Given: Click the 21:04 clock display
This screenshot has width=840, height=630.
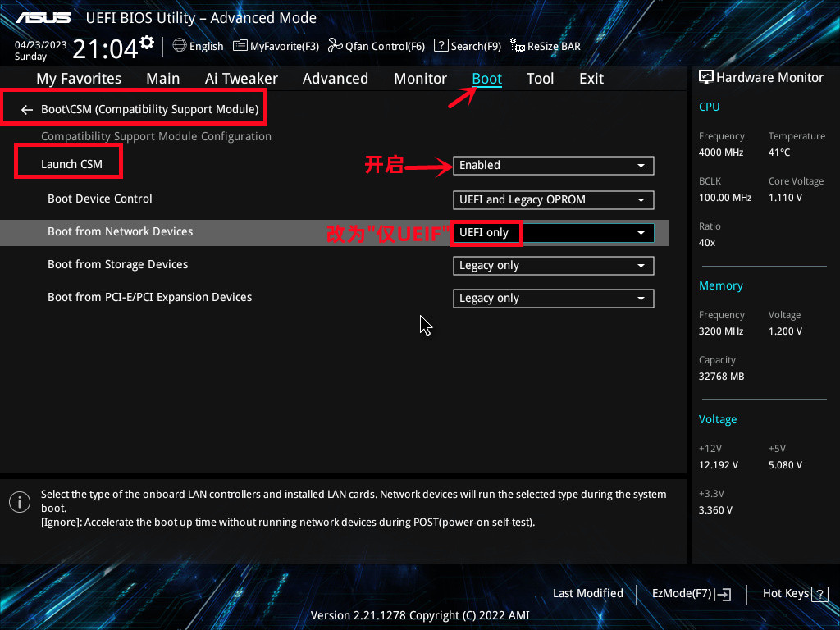Looking at the screenshot, I should [106, 48].
